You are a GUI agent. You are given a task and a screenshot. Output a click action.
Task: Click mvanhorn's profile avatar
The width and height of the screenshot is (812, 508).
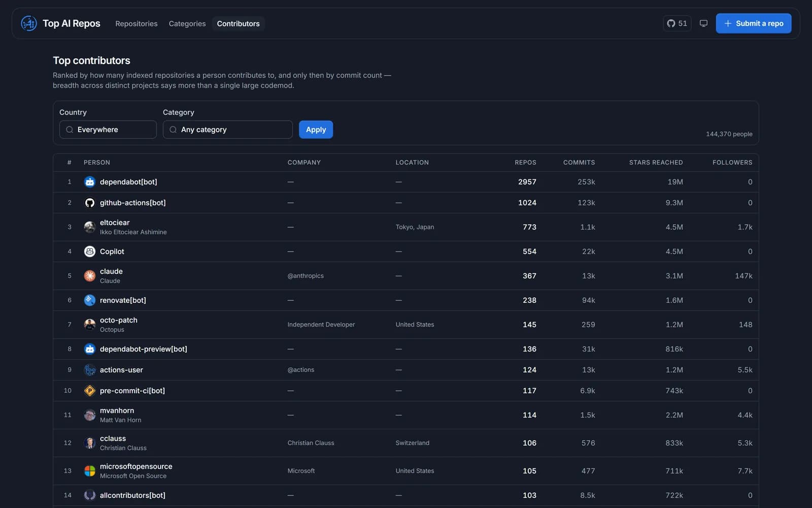pyautogui.click(x=90, y=415)
